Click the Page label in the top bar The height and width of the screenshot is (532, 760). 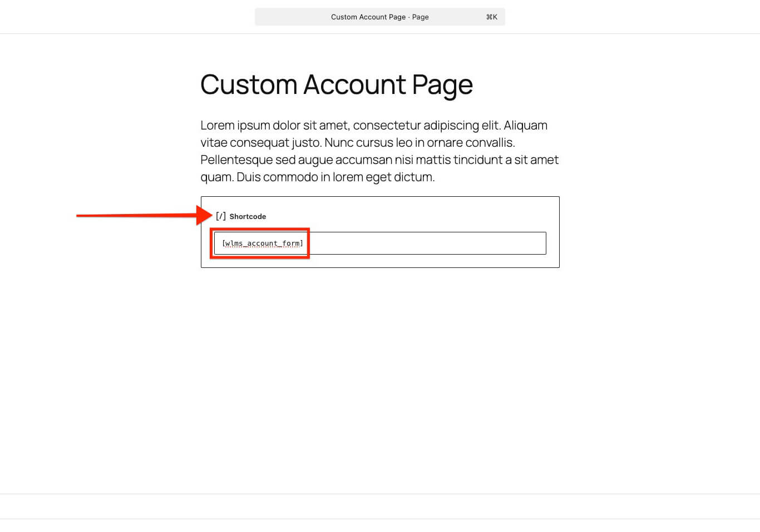point(421,17)
